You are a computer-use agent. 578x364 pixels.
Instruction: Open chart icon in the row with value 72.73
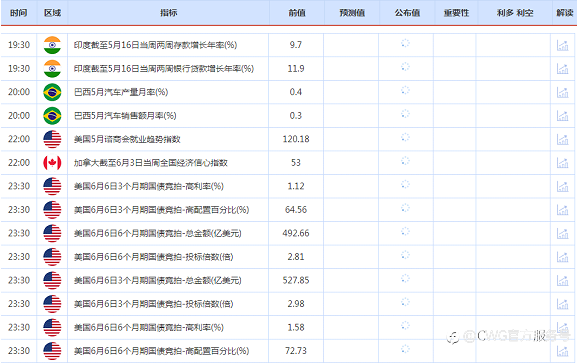click(562, 351)
